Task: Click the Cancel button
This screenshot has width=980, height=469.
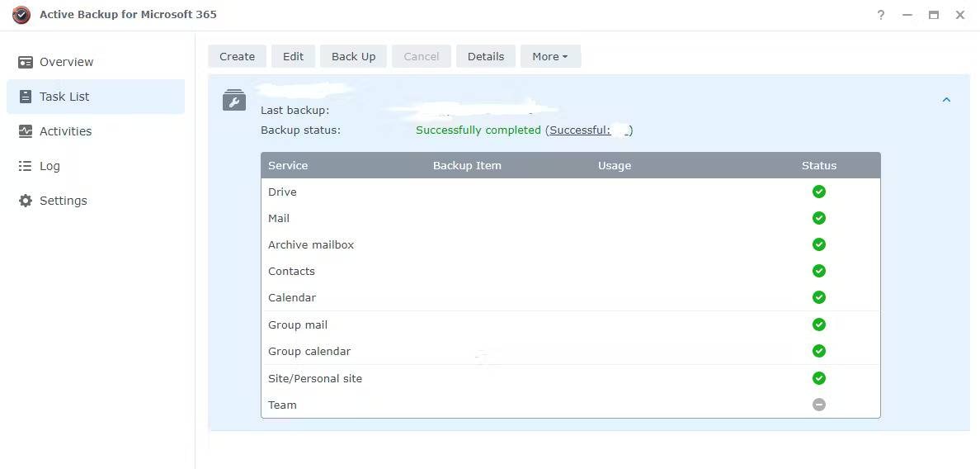Action: 422,56
